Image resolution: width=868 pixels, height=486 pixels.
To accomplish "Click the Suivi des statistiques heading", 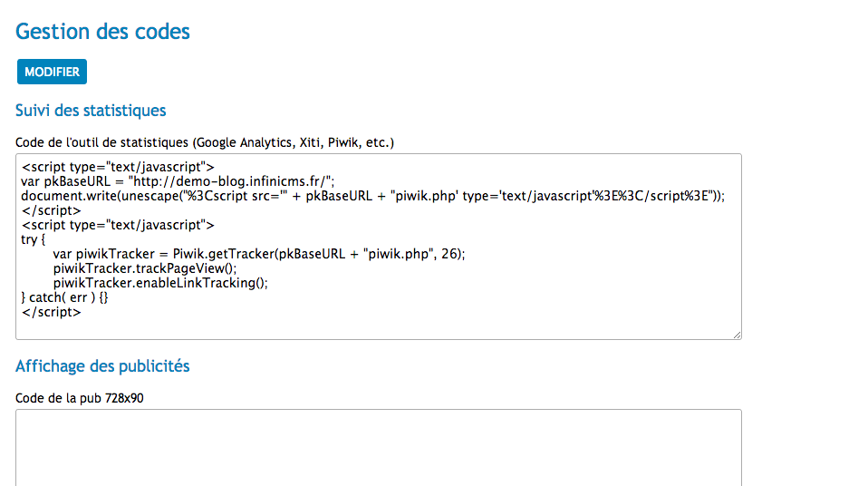I will 91,111.
